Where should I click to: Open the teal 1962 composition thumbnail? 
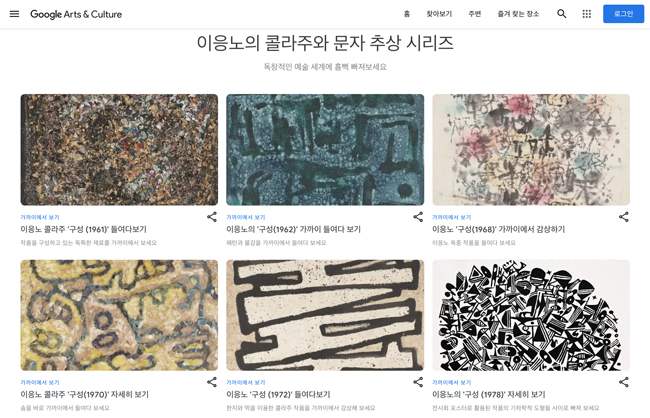[x=325, y=150]
